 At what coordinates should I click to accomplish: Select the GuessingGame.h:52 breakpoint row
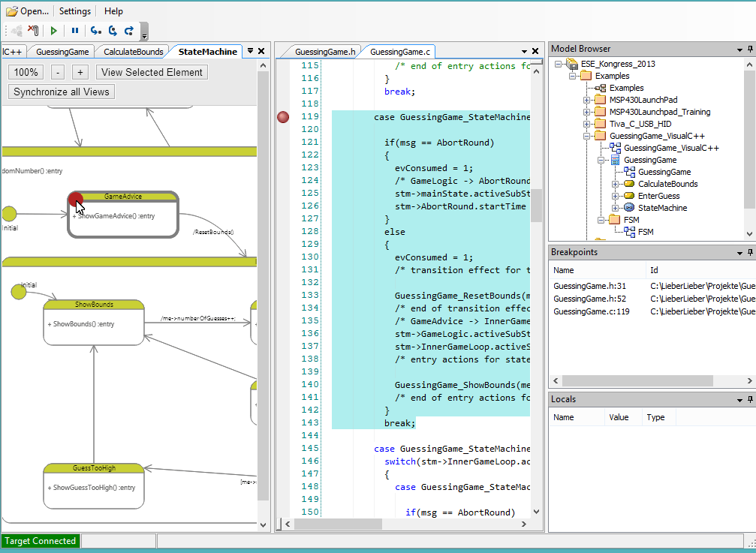[590, 299]
